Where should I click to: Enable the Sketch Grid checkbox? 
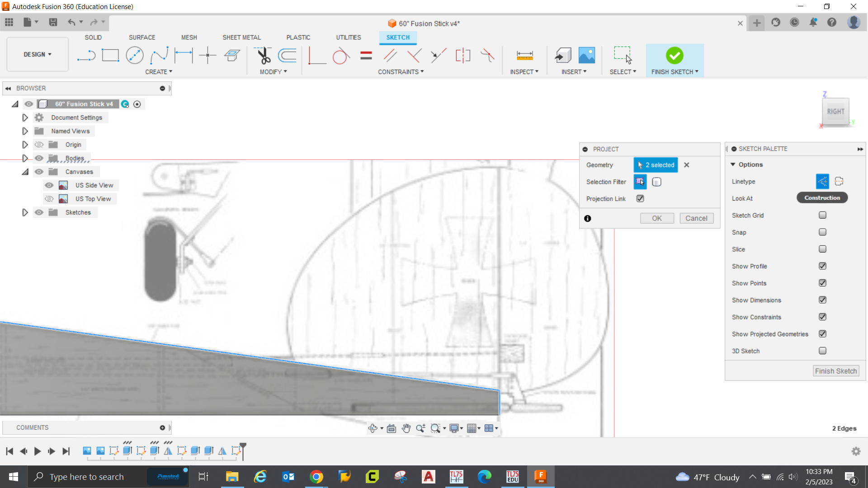[822, 216]
